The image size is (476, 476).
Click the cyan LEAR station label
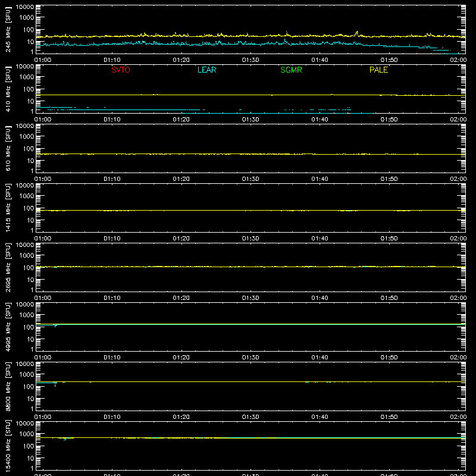coord(206,70)
